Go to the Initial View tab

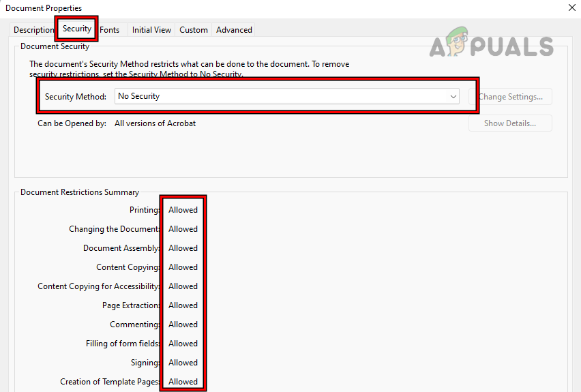[151, 30]
